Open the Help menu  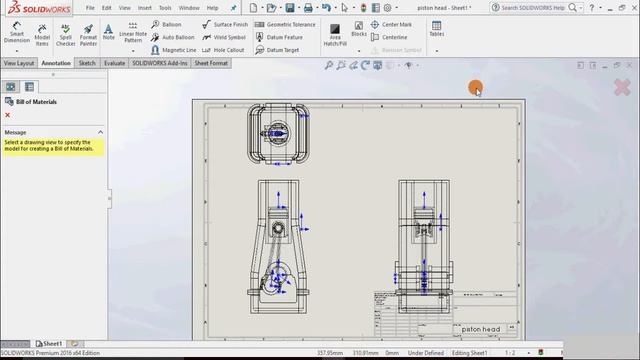(212, 8)
